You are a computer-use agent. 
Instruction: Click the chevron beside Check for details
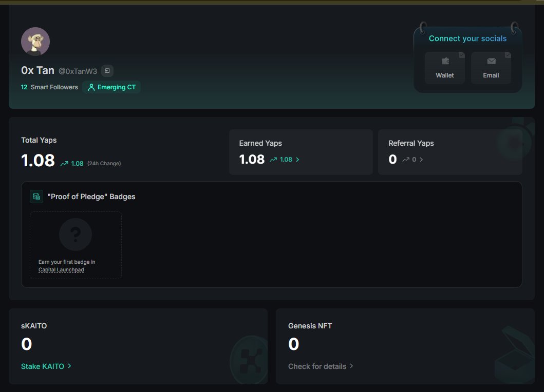[351, 366]
